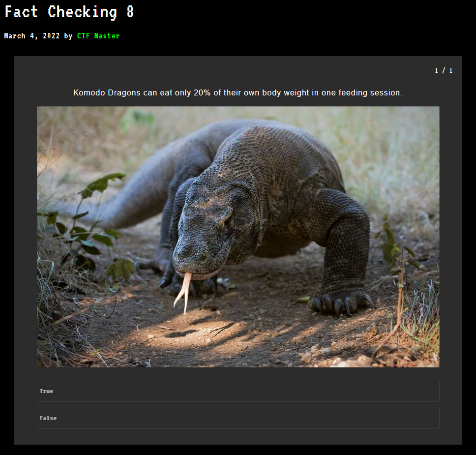Click the dragon's forked tongue in the photo

click(183, 292)
